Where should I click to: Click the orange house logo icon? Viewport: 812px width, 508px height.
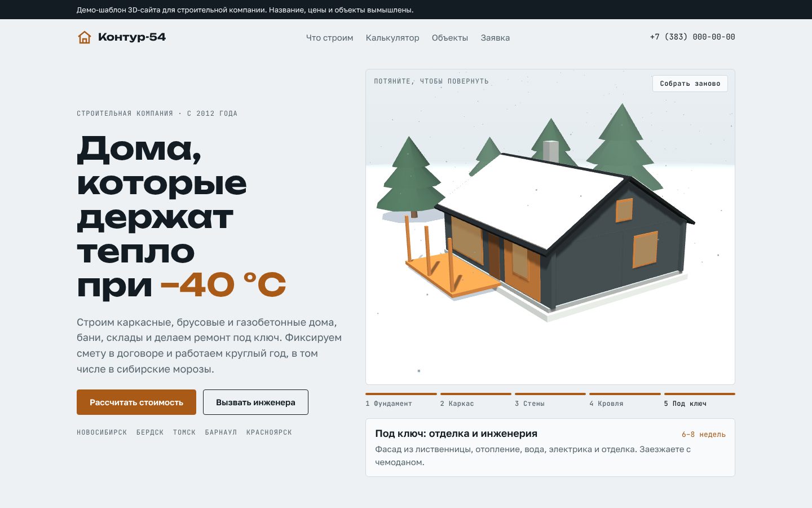(x=85, y=37)
